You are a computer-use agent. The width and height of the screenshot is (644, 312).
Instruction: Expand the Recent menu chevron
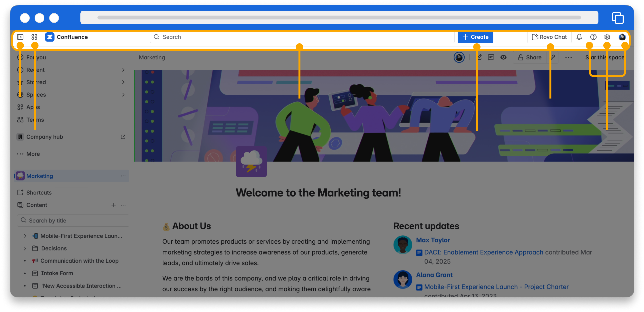coord(123,70)
